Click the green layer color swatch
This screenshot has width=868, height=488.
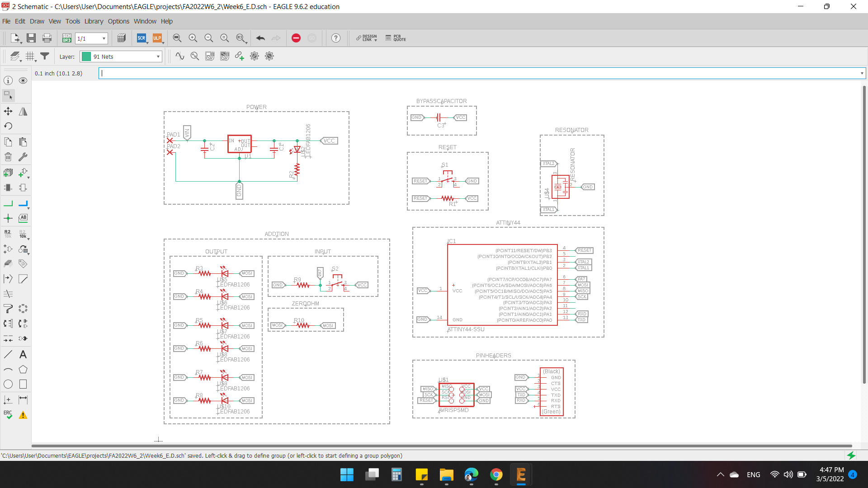pos(86,56)
